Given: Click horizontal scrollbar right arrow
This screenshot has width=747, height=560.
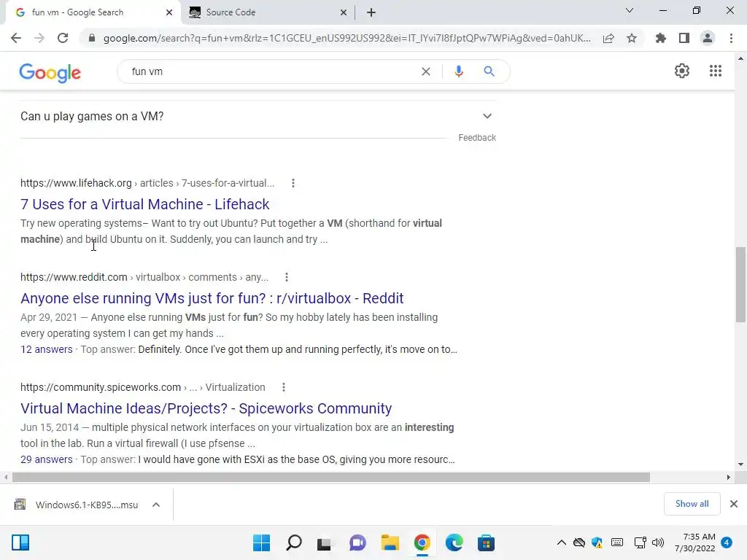Looking at the screenshot, I should click(x=728, y=477).
